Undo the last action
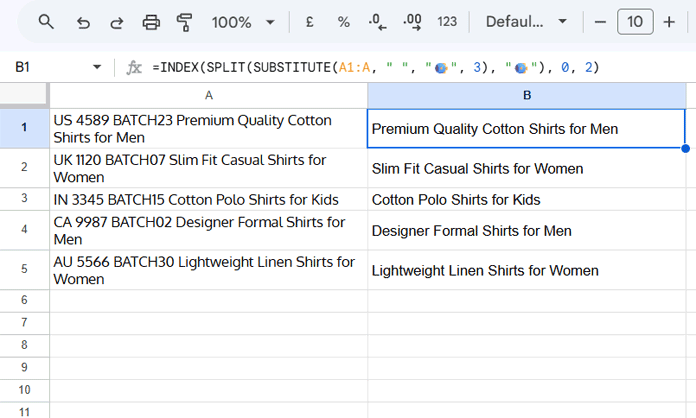 [x=83, y=22]
